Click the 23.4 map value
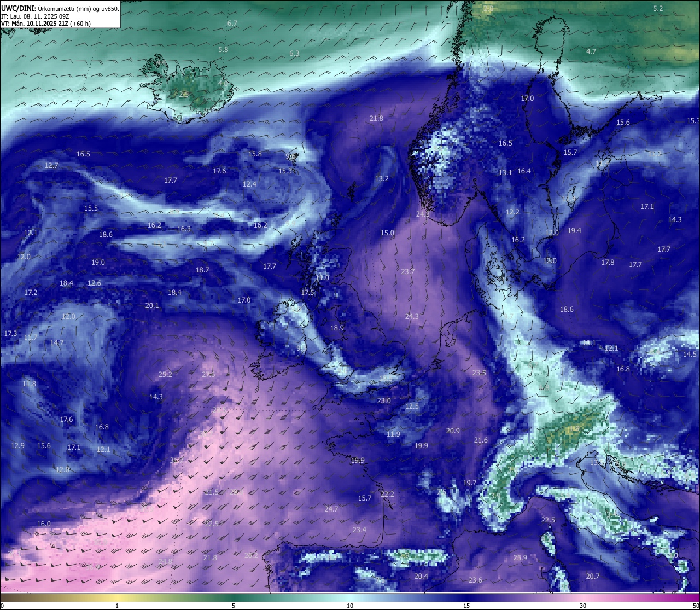Screen dimensions: 700x610 pyautogui.click(x=359, y=530)
